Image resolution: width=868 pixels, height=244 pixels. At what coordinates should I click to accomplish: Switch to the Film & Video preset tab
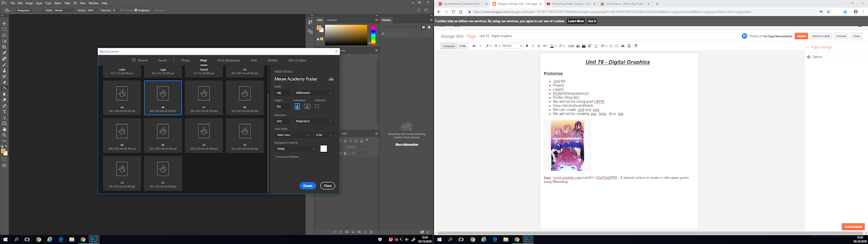point(297,60)
